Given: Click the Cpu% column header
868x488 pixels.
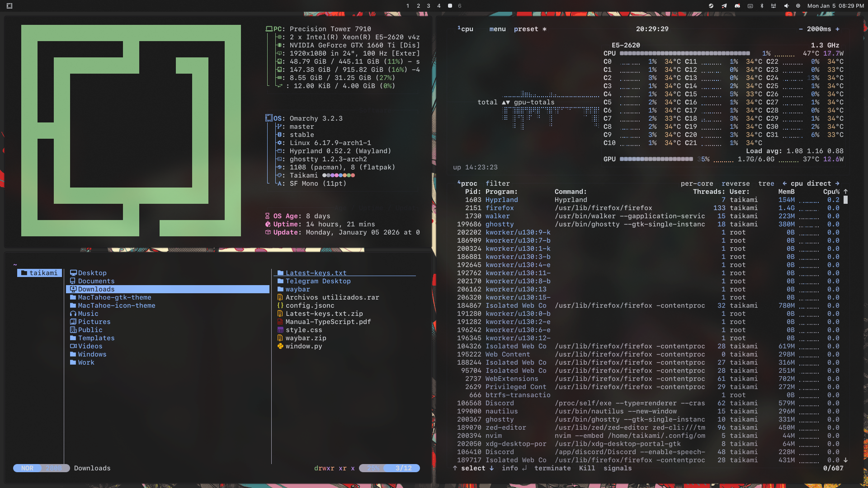Looking at the screenshot, I should [x=831, y=192].
